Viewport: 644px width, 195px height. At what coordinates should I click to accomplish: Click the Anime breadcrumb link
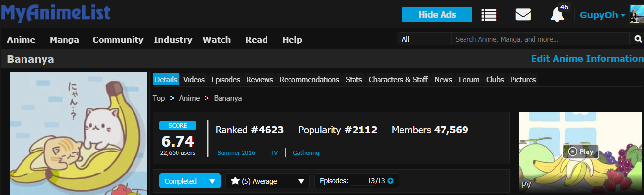pos(189,98)
